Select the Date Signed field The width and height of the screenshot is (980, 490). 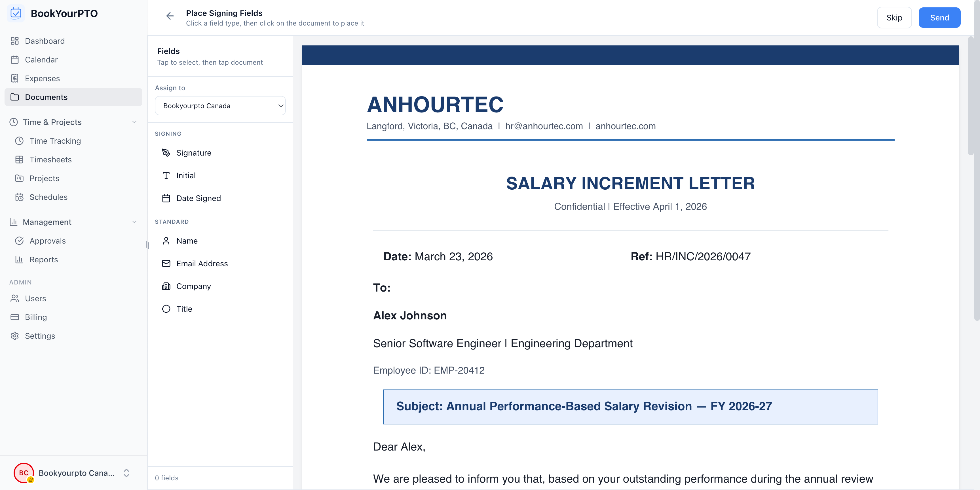coord(198,198)
